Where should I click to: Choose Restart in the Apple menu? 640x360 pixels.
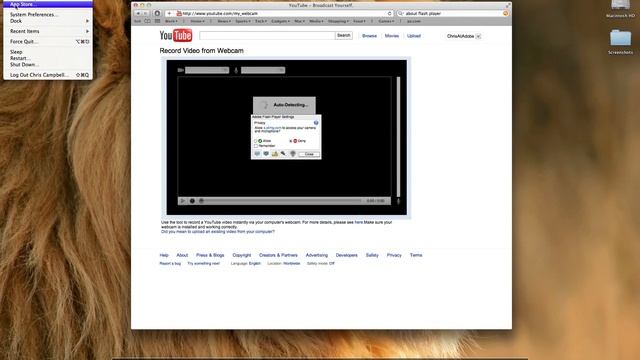48,58
